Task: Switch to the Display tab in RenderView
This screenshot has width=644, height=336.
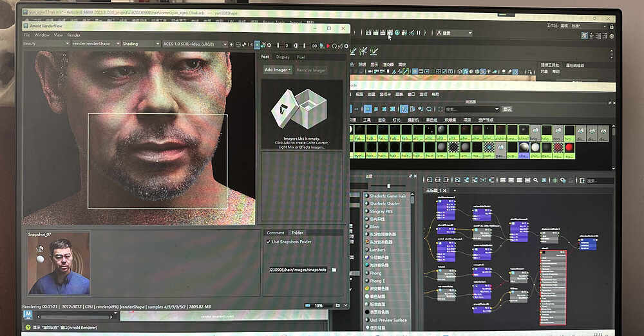Action: [x=283, y=57]
